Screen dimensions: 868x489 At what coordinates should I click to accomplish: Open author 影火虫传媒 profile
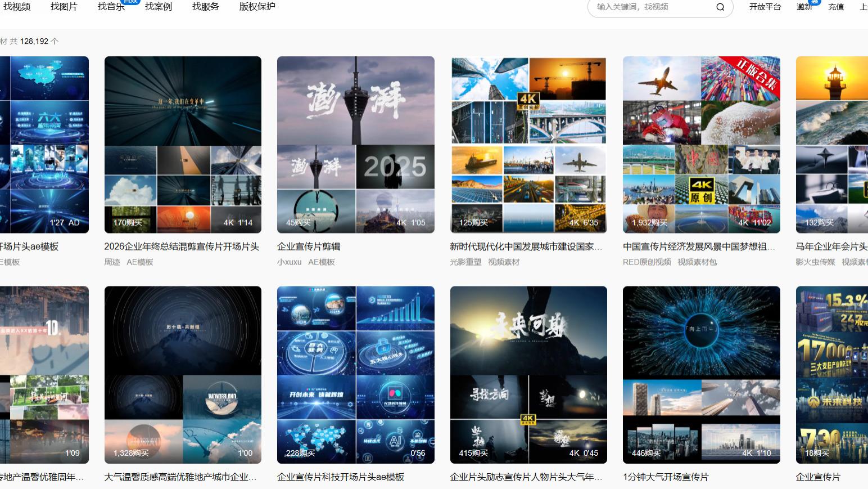coord(816,262)
